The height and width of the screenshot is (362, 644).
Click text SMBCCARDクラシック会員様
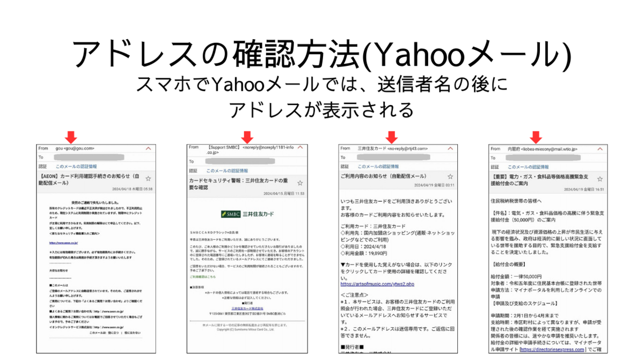pyautogui.click(x=214, y=233)
